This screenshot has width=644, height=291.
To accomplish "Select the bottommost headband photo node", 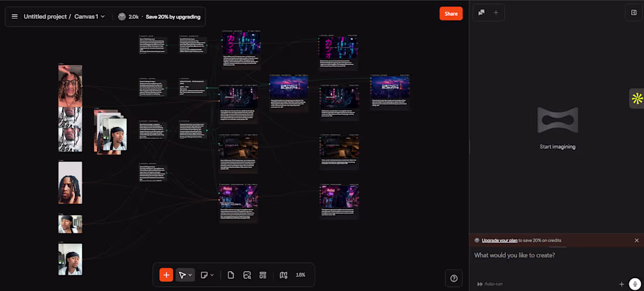I will [x=70, y=259].
